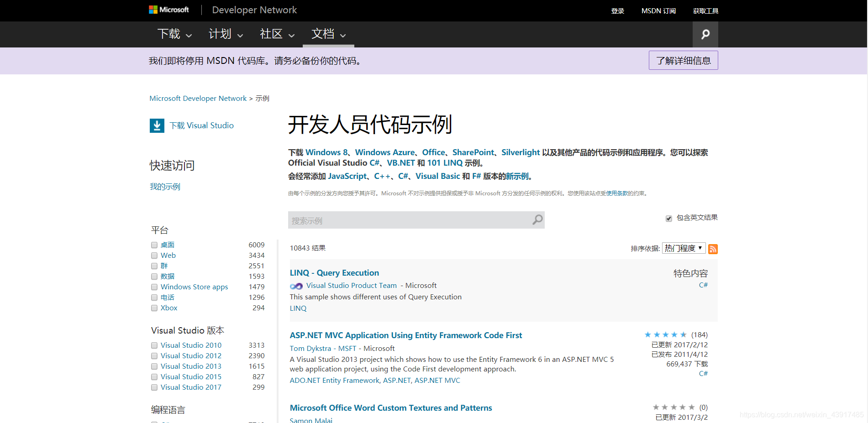Click the Xbox platform filter link
Viewport: 868px width, 423px height.
pyautogui.click(x=169, y=308)
